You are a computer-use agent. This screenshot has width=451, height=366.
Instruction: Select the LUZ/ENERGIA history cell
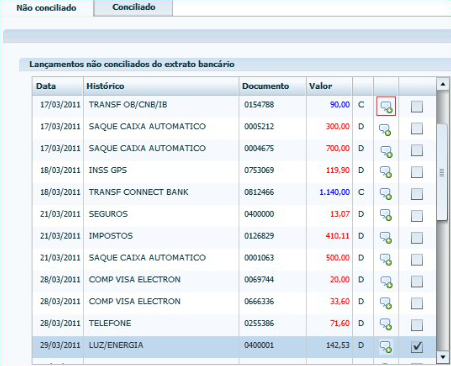pyautogui.click(x=116, y=345)
